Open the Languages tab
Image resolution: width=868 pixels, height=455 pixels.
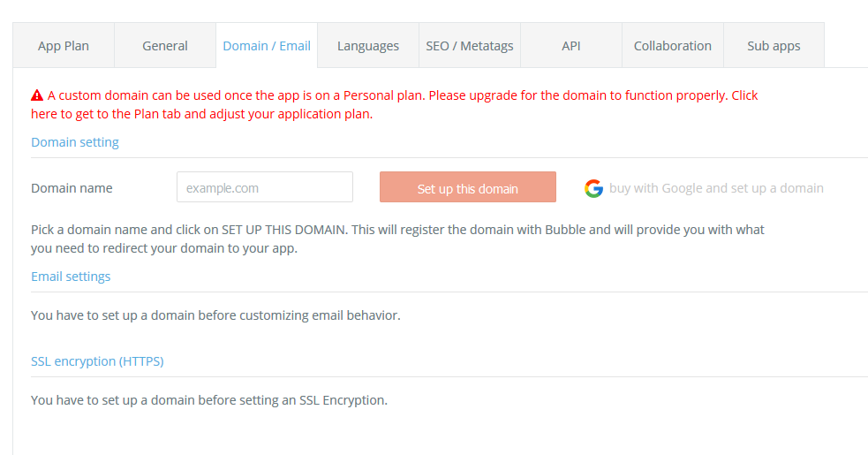[368, 45]
